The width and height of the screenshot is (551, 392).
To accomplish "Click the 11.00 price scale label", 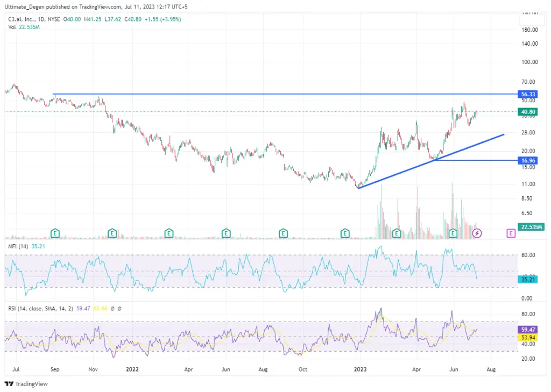I will click(528, 184).
